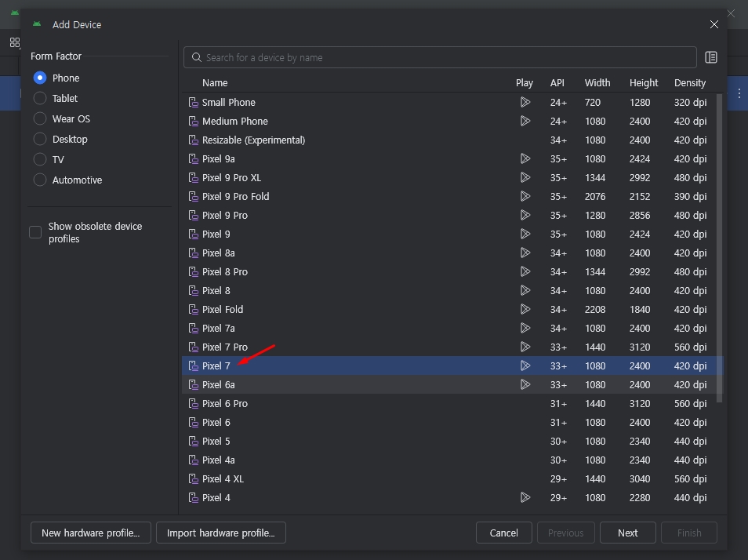Click the 2208 width of Pixel Fold
This screenshot has width=748, height=560.
click(x=595, y=310)
